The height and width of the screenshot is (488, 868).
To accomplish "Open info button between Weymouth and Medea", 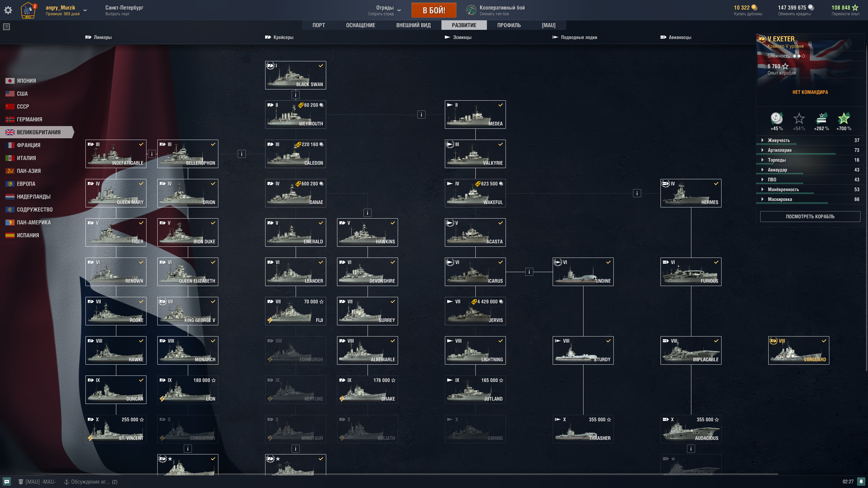I will click(421, 115).
